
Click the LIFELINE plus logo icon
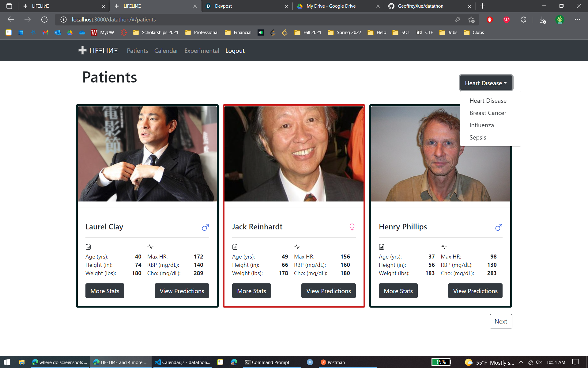click(82, 51)
